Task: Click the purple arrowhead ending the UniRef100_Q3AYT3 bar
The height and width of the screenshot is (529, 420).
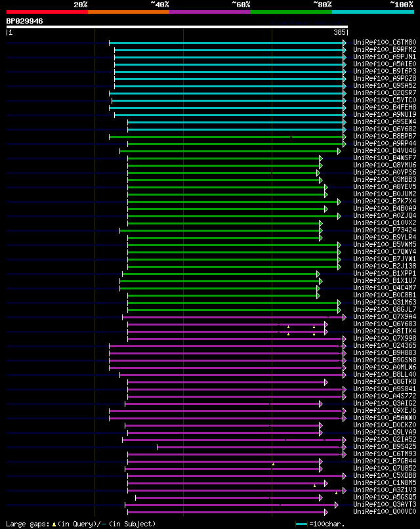Action: (x=337, y=505)
